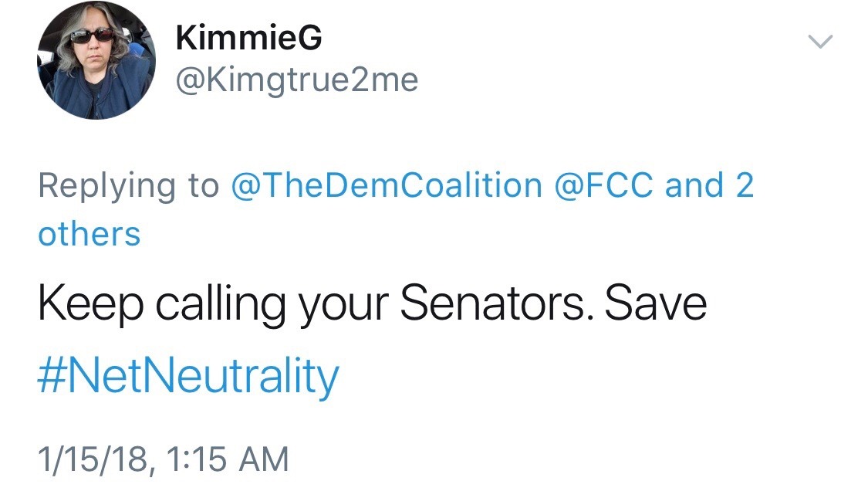Screen dimensions: 868x498
Task: Click the "Replying to" label
Action: click(128, 186)
